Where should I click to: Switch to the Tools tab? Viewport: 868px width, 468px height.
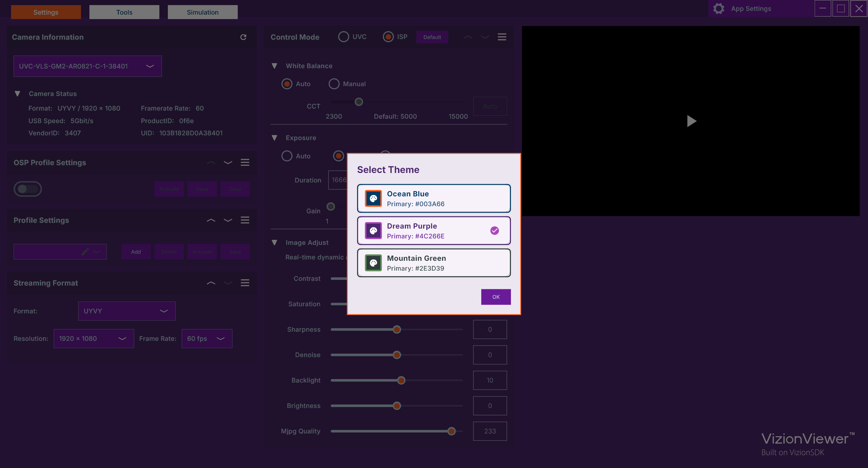click(x=124, y=12)
